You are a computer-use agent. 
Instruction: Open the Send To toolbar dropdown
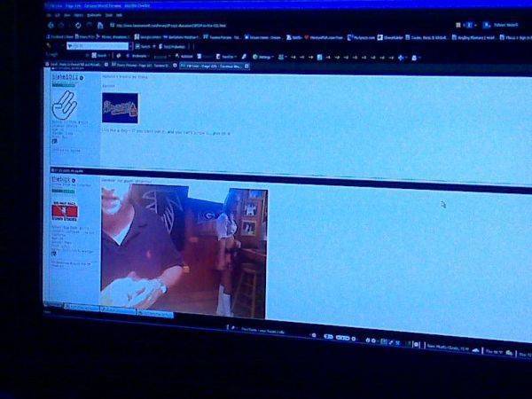coord(225,57)
